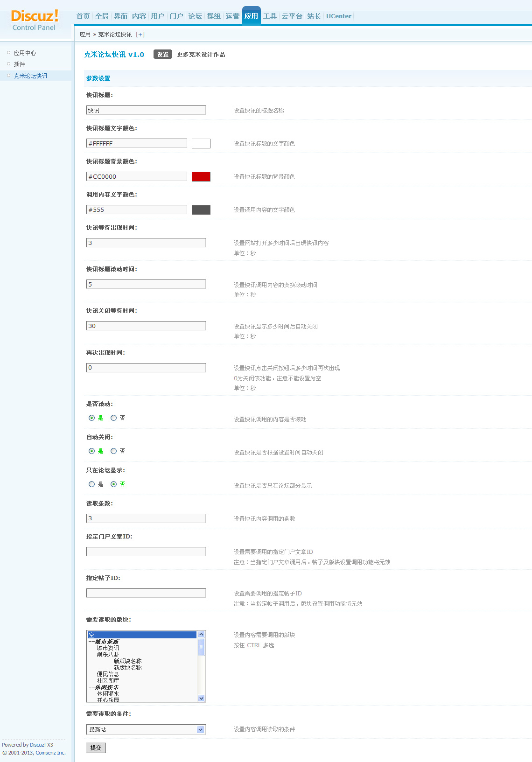Image resolution: width=532 pixels, height=762 pixels.
Task: Click the 指定门户文章ID input field
Action: coord(146,552)
